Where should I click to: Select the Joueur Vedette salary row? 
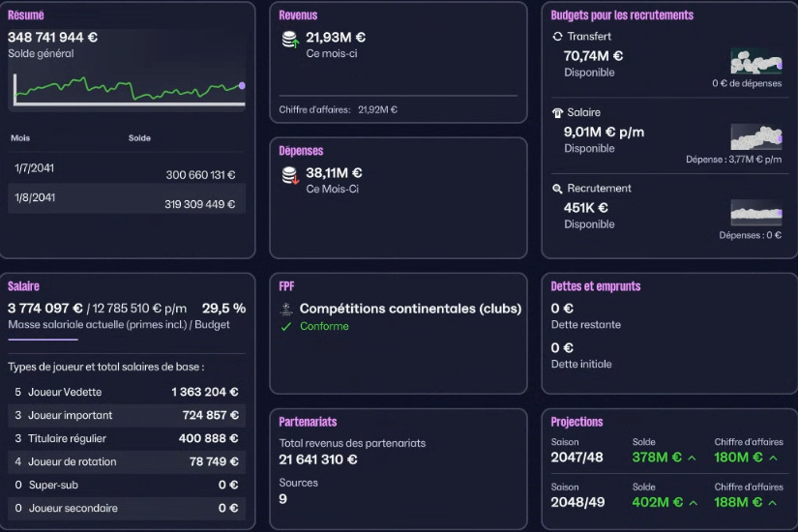tap(127, 392)
